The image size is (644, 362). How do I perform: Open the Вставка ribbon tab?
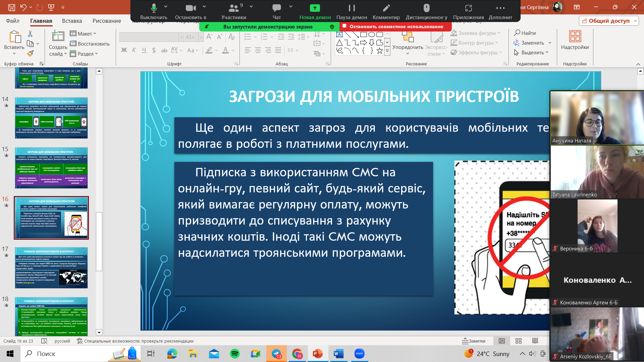[72, 21]
